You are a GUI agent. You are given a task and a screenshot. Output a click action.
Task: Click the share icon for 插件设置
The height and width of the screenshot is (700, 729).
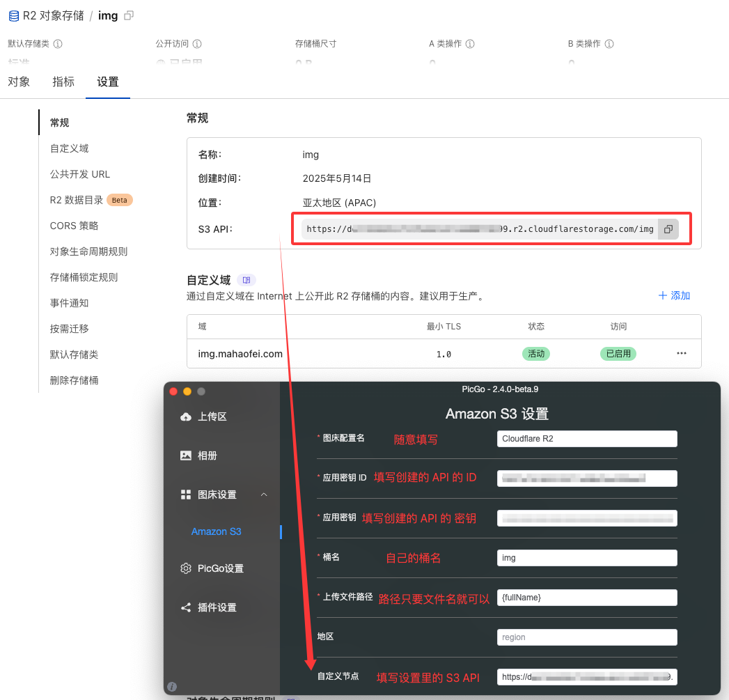186,607
